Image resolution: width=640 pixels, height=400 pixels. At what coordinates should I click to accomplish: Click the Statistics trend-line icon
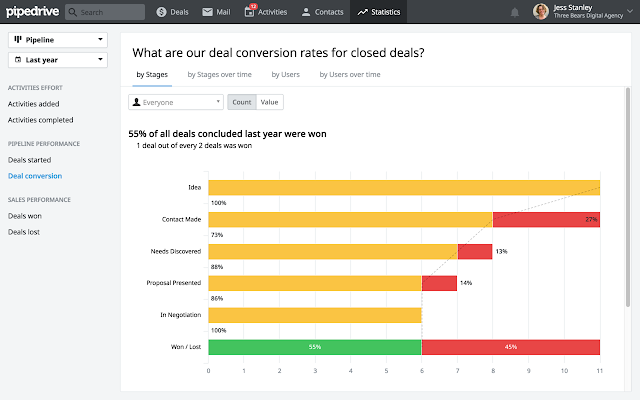[x=362, y=12]
